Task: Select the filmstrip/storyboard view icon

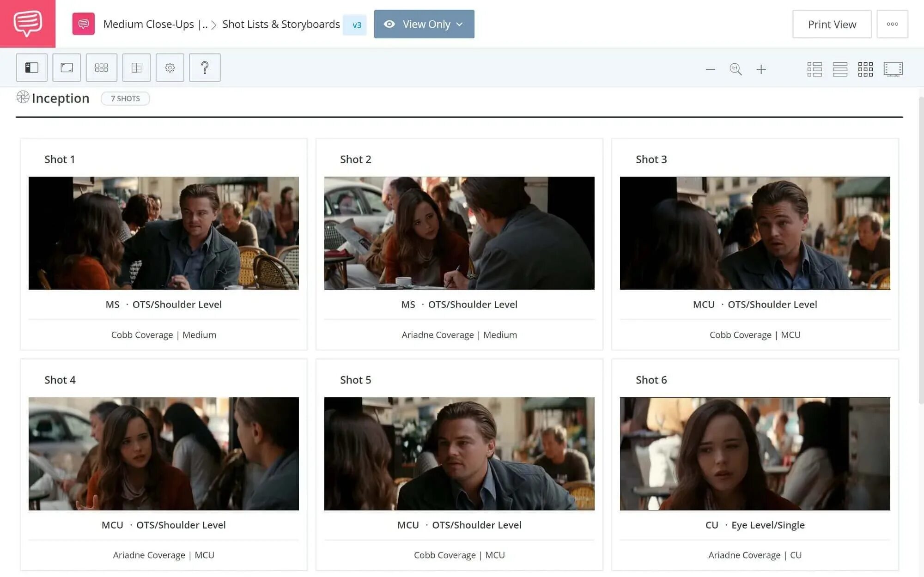Action: click(x=894, y=68)
